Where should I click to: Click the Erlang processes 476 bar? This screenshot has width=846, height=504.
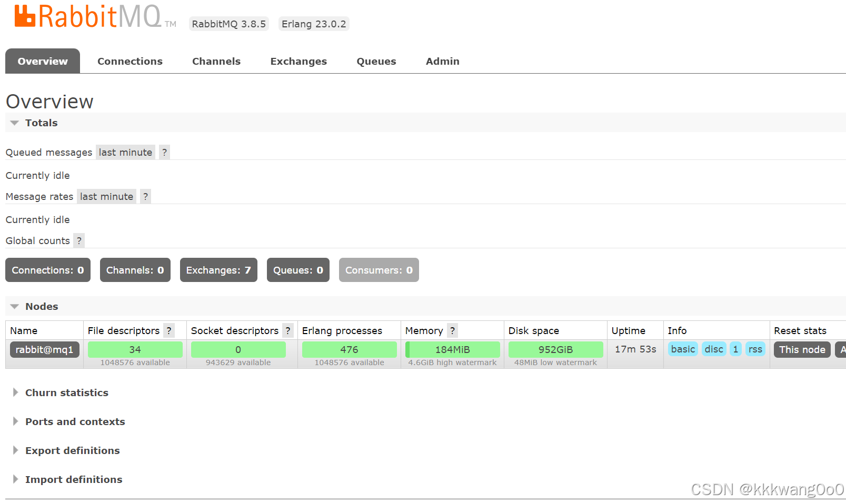click(x=350, y=349)
